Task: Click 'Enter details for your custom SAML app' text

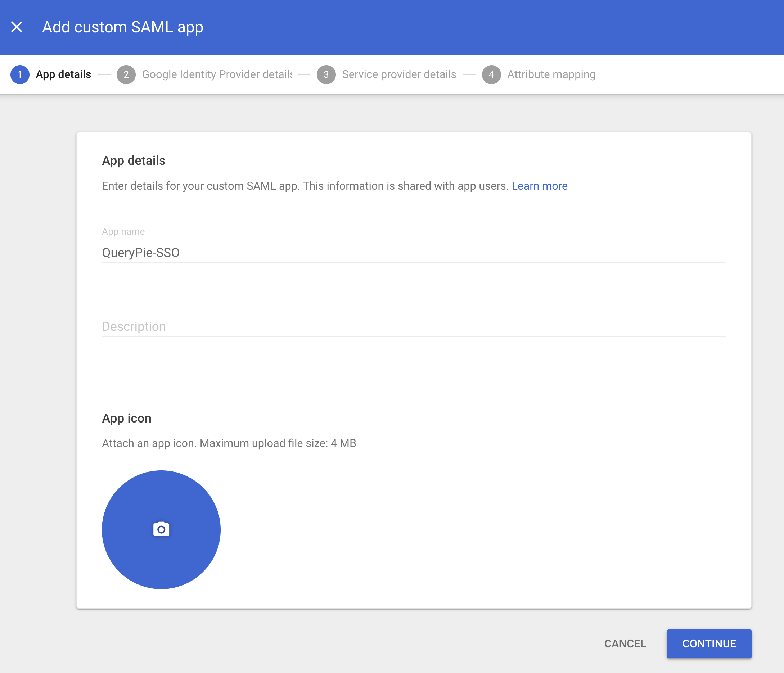Action: (201, 186)
